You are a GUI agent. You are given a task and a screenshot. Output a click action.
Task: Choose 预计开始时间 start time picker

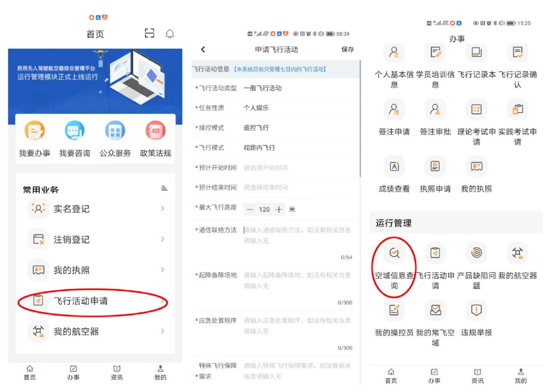click(298, 167)
